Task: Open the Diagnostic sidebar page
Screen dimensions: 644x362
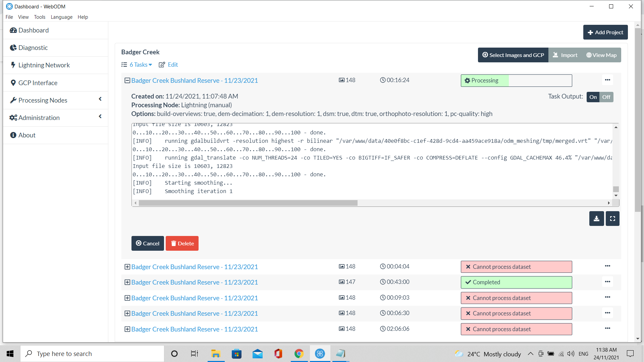Action: [33, 48]
